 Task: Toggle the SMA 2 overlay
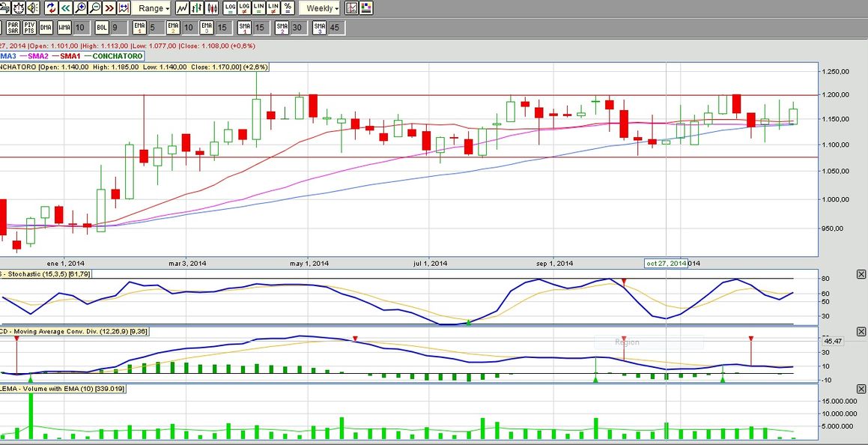[282, 28]
